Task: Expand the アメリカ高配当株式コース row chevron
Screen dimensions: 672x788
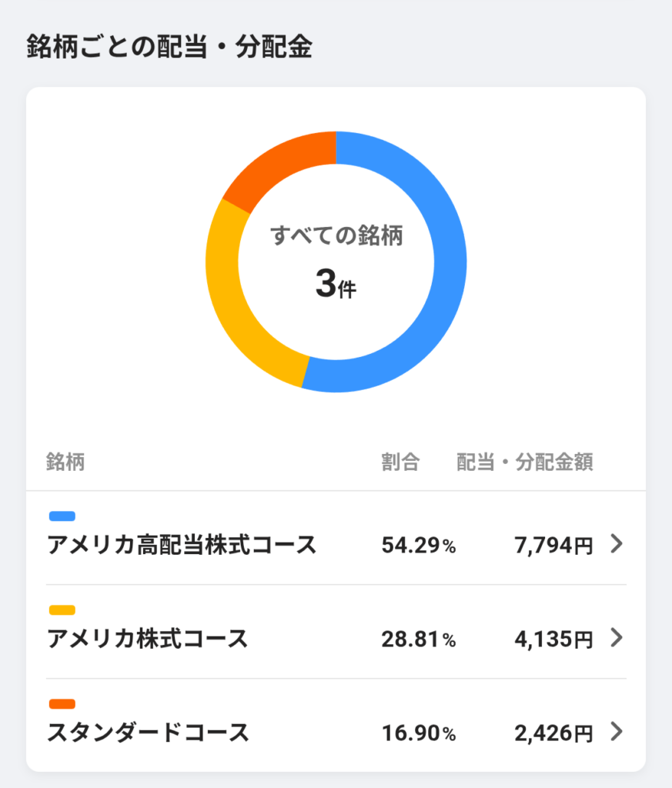Action: click(616, 545)
